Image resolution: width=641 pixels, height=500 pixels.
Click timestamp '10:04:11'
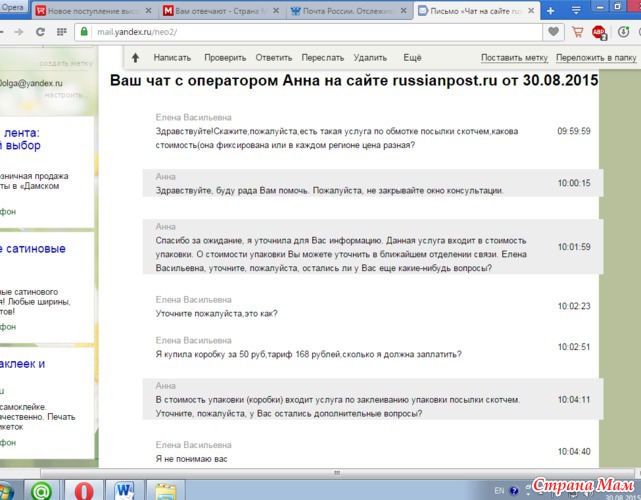[574, 400]
